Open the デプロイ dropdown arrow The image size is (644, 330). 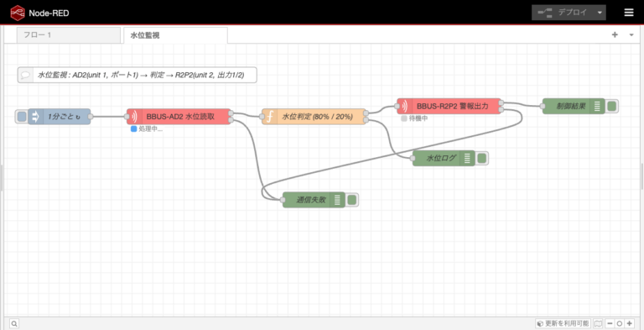600,13
